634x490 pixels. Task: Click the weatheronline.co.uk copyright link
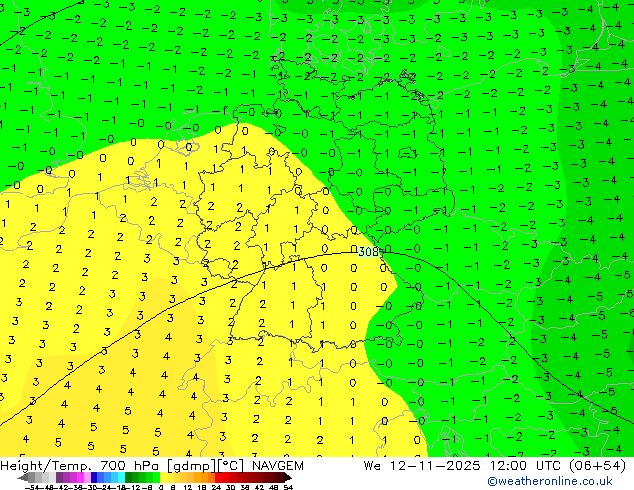click(550, 481)
